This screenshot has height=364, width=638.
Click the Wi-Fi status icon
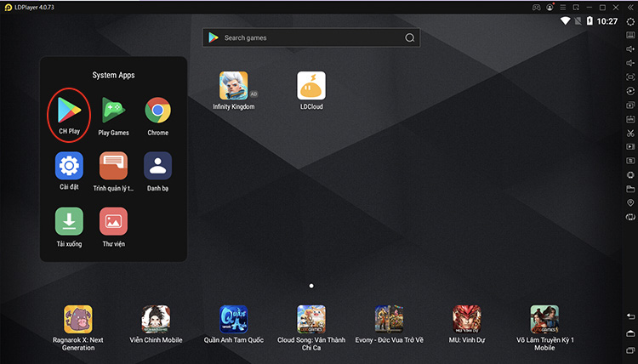[565, 21]
